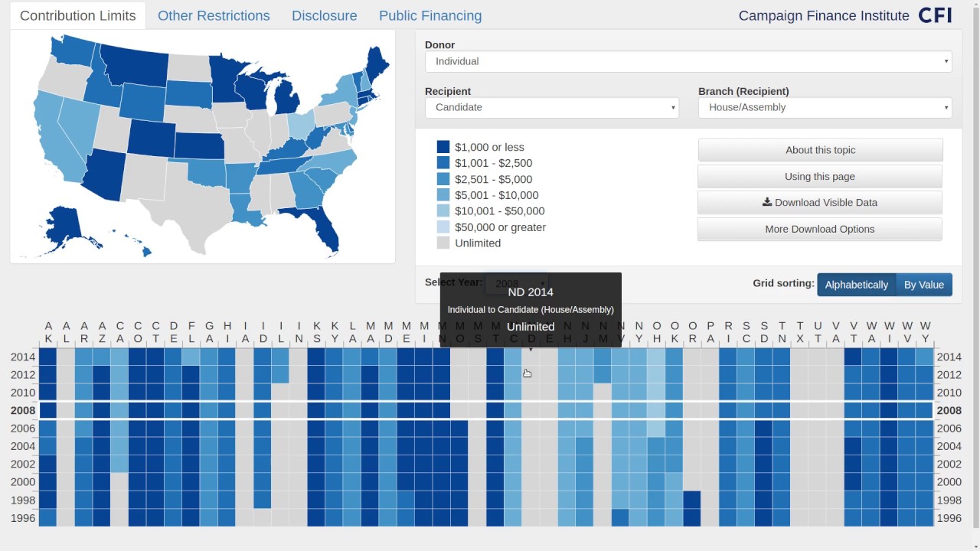The image size is (980, 551).
Task: Open the Donor dropdown set to Individual
Action: (x=688, y=61)
